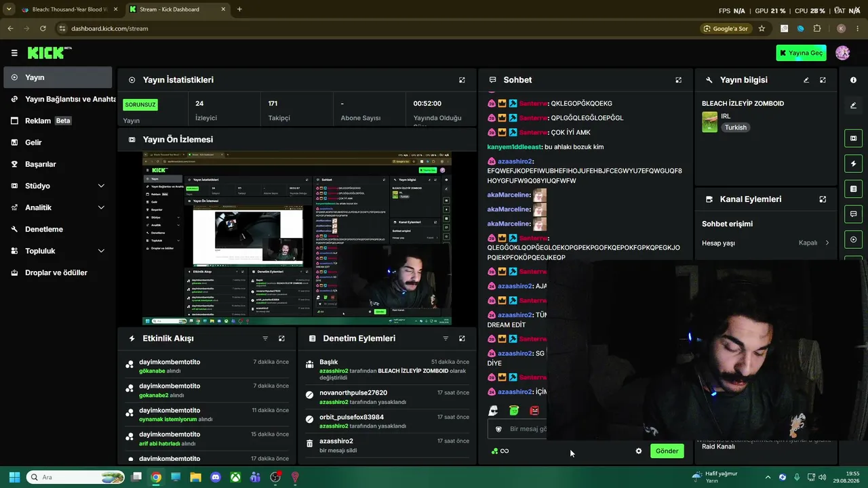The width and height of the screenshot is (868, 488).
Task: Open chat settings gear icon
Action: [x=638, y=451]
